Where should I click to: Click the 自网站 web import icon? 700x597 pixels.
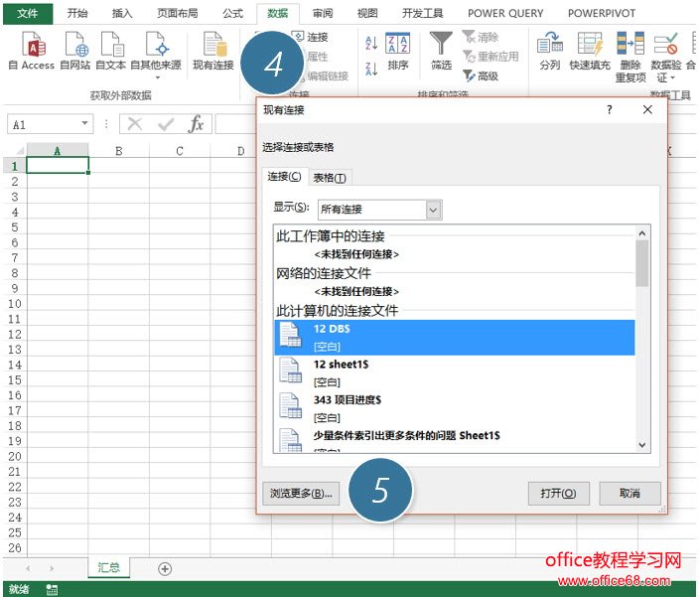tap(74, 45)
